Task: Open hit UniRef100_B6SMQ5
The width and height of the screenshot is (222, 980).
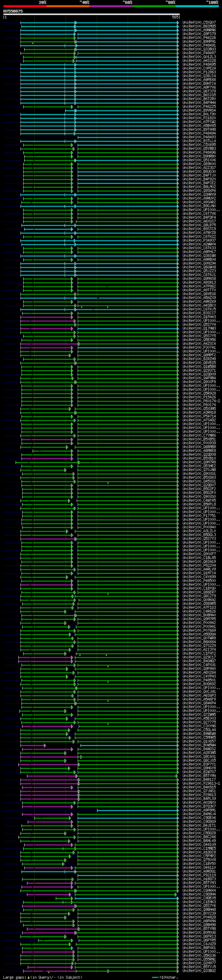Action: (x=199, y=26)
